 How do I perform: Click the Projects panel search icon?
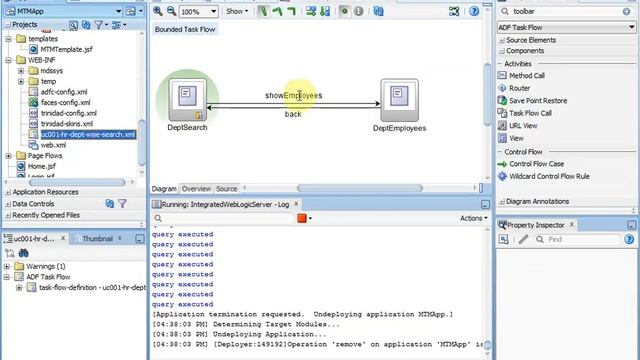click(73, 25)
